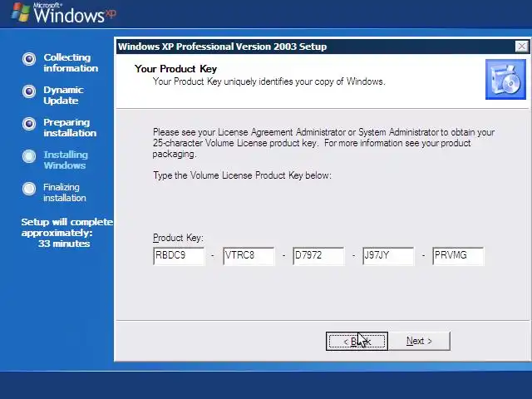Click the 'Preparing installation' step text

70,127
